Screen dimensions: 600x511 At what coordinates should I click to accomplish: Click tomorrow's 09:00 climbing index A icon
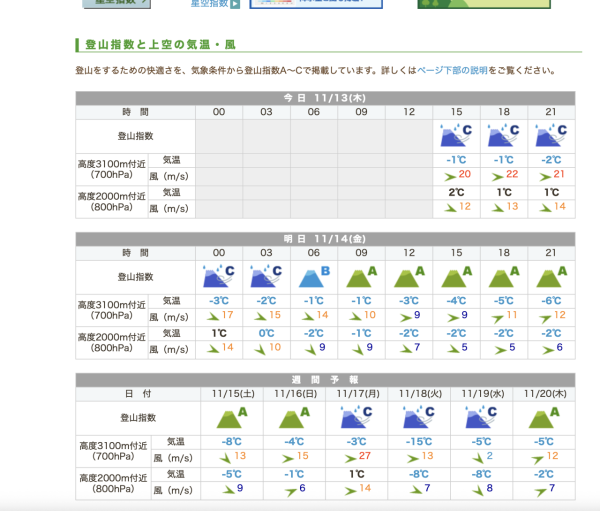coord(361,276)
